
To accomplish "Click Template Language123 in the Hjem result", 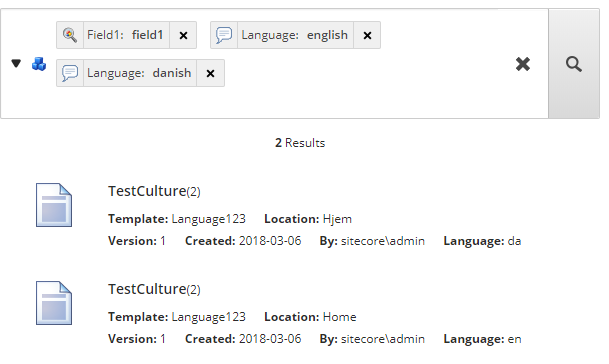I will coord(177,219).
